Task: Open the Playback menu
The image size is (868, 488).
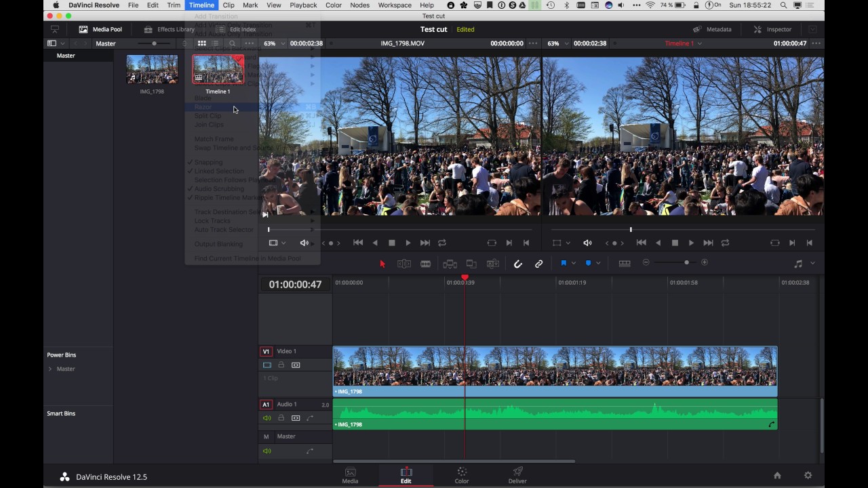Action: coord(303,5)
